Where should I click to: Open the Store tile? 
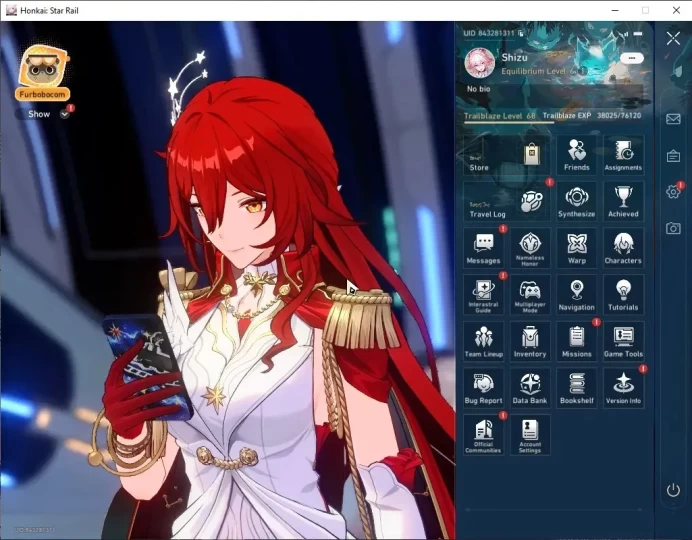(507, 155)
